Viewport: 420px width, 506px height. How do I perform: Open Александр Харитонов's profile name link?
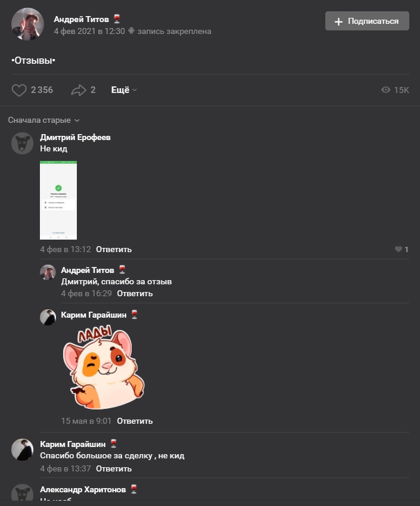click(x=83, y=489)
